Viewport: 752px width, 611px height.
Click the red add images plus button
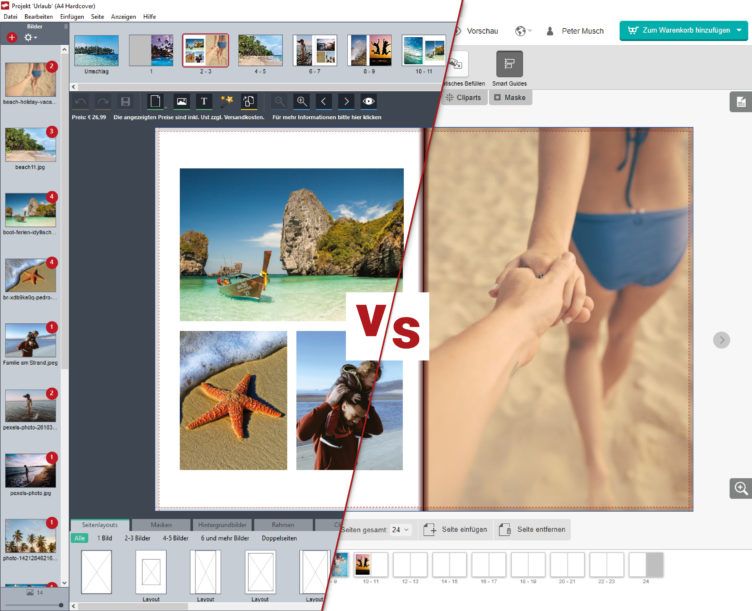[x=12, y=37]
